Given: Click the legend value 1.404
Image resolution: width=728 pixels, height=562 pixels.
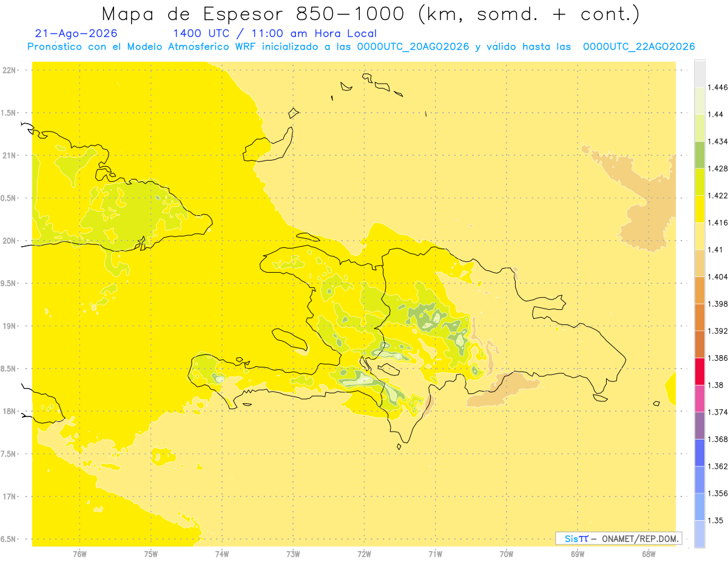Looking at the screenshot, I should [x=717, y=276].
